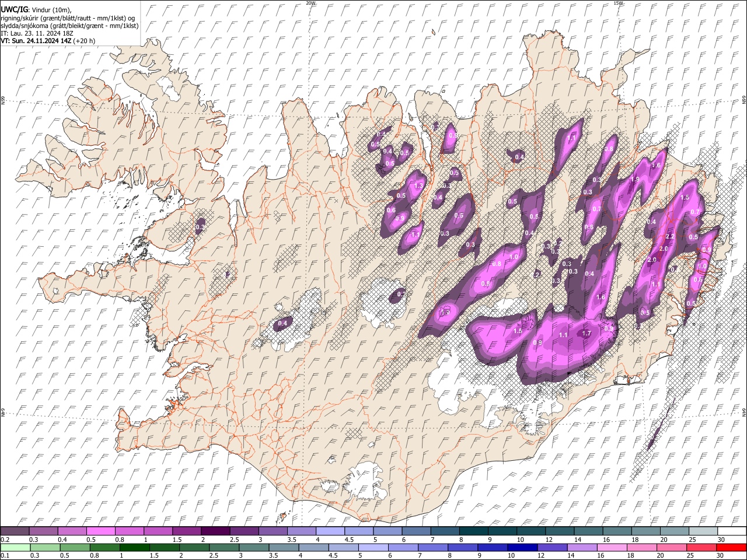
Task: Pick the bottom-row crimson swatch labeled 25
Action: [x=701, y=547]
